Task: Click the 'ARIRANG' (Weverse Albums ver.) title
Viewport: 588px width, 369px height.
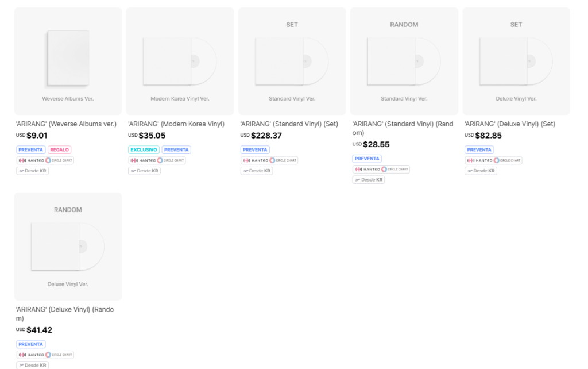Action: pyautogui.click(x=66, y=124)
